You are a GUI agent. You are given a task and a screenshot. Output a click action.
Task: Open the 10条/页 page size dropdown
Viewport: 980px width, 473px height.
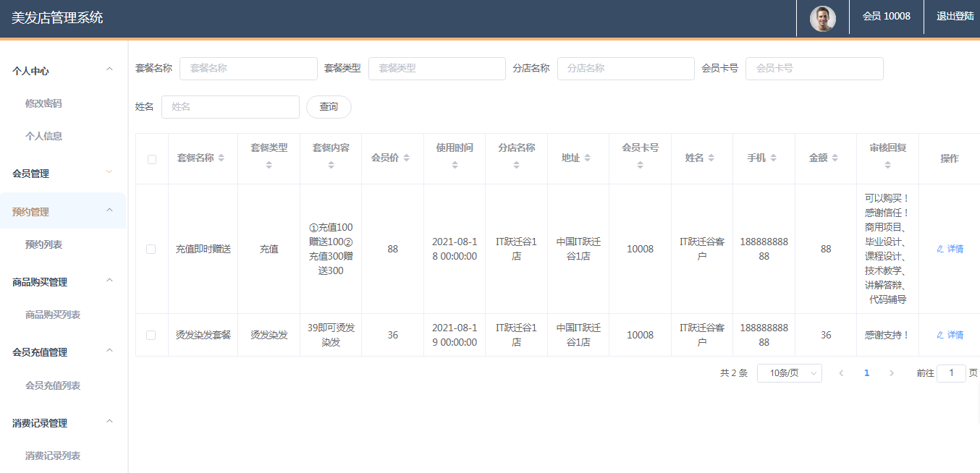coord(790,373)
